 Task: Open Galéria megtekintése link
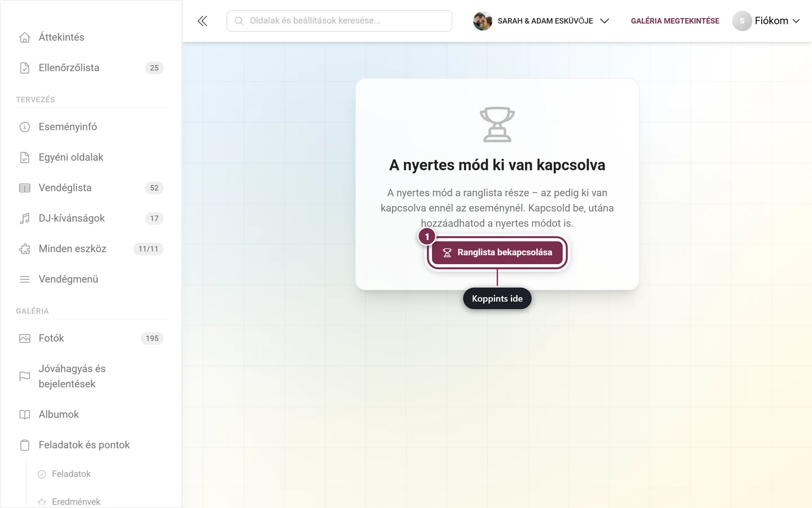(675, 21)
